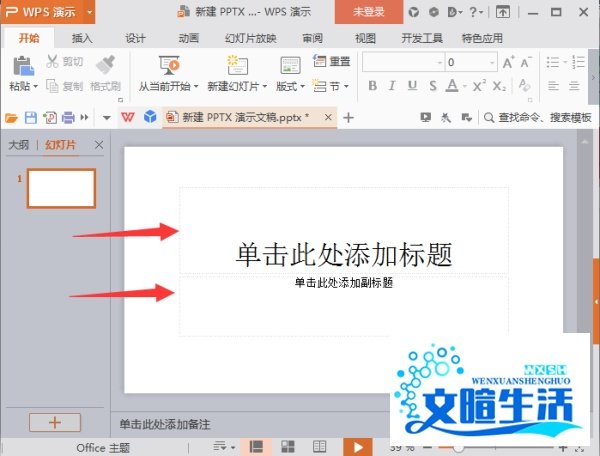The height and width of the screenshot is (456, 600).
Task: Start slideshow from current slide icon
Action: [169, 65]
